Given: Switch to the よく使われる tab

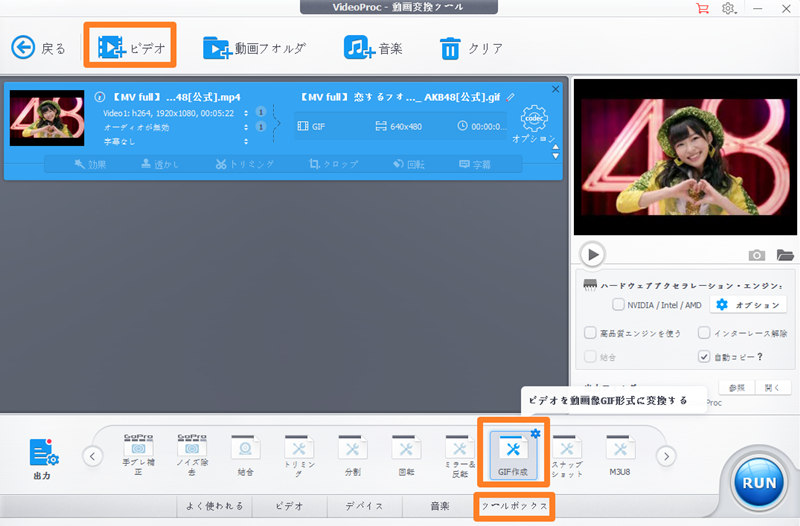Looking at the screenshot, I should click(214, 506).
